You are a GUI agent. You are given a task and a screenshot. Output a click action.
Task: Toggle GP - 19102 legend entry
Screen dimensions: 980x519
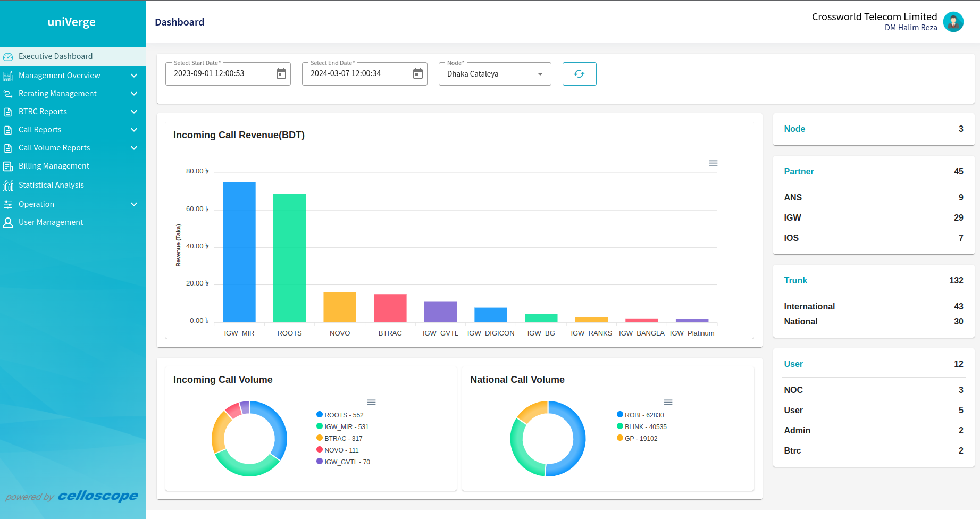[x=637, y=439]
